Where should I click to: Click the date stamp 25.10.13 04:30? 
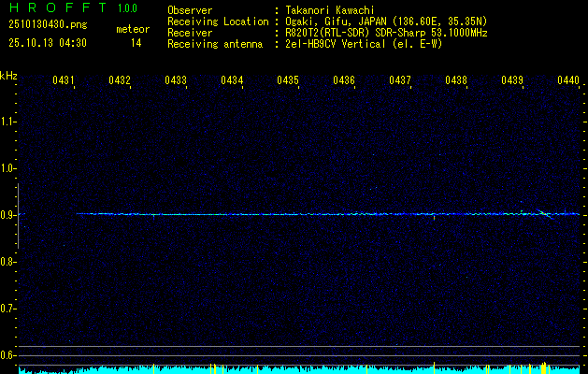pyautogui.click(x=48, y=43)
